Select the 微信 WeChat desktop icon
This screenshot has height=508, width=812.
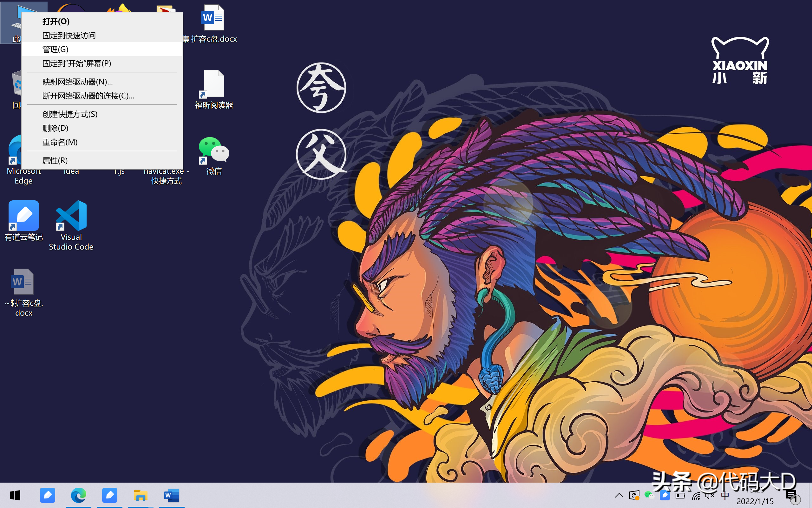[214, 156]
